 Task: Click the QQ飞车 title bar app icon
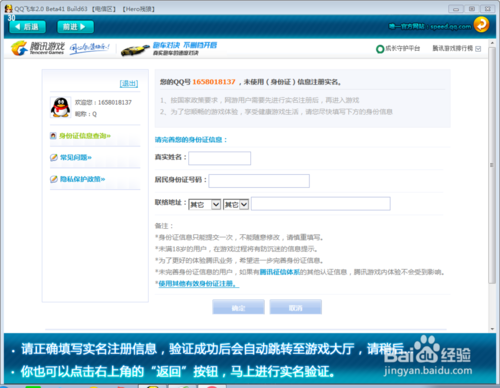(x=8, y=9)
